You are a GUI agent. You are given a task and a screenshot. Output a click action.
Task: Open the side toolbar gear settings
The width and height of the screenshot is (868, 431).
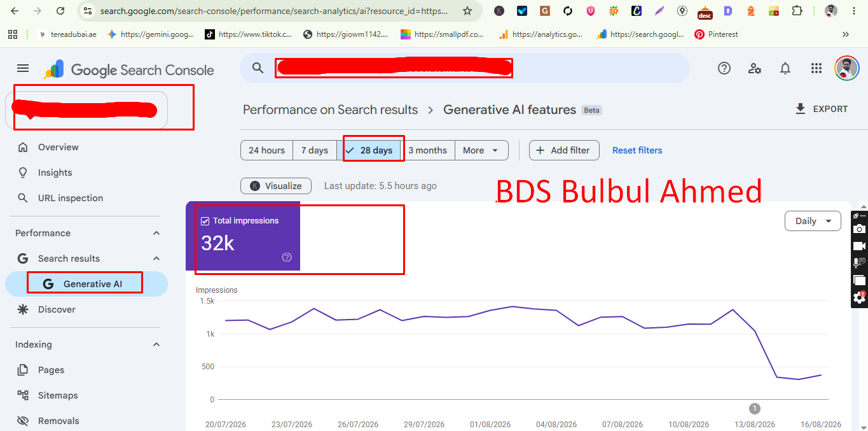click(859, 297)
